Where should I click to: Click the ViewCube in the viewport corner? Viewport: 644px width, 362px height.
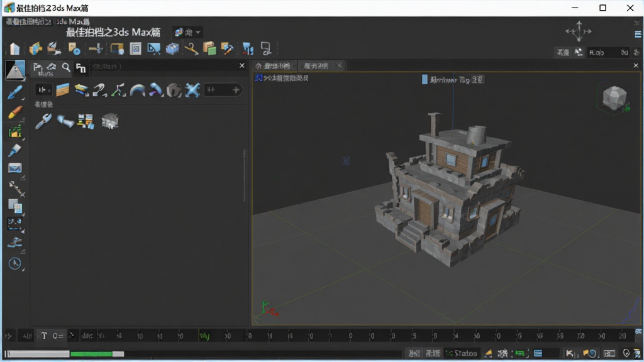click(x=614, y=98)
